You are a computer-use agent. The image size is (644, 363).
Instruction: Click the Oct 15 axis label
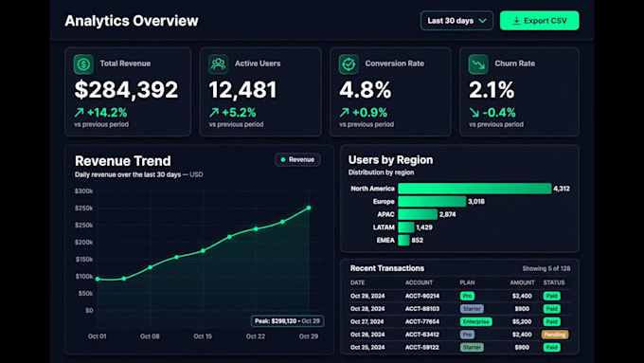(x=203, y=336)
